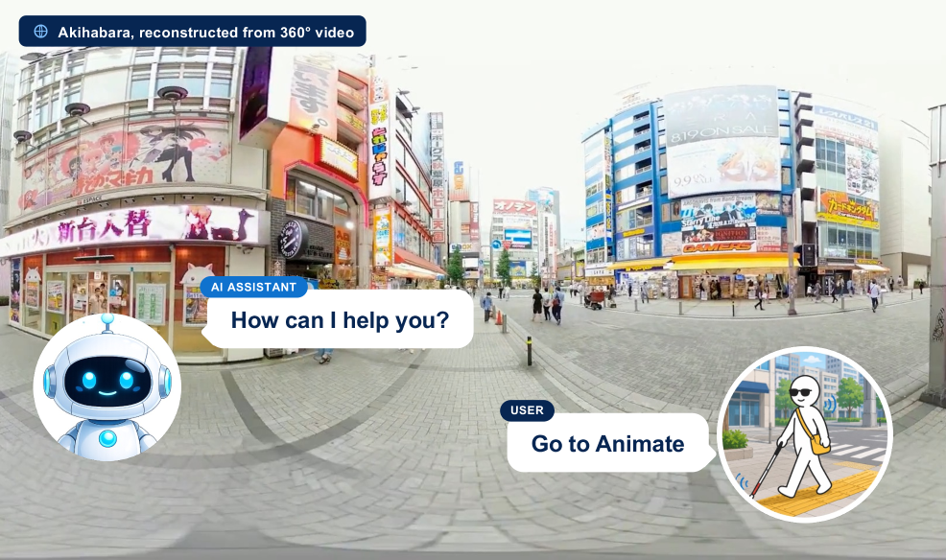
Task: Click the red オノデン building sign
Action: tap(514, 207)
